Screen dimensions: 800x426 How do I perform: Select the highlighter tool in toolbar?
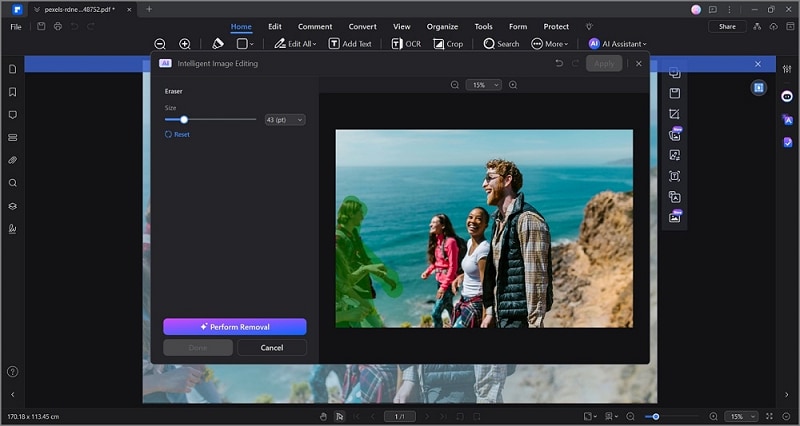click(x=218, y=44)
